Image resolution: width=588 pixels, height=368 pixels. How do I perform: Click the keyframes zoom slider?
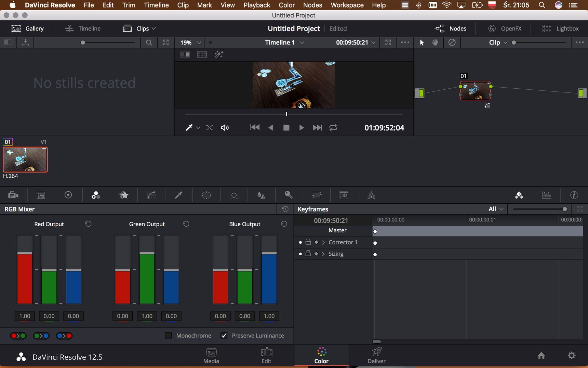(x=540, y=209)
